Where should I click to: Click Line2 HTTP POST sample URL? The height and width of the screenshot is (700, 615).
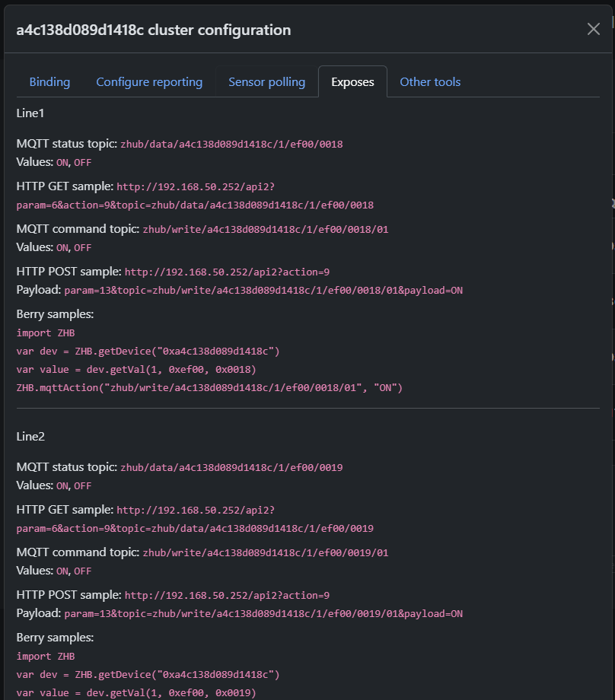[227, 595]
